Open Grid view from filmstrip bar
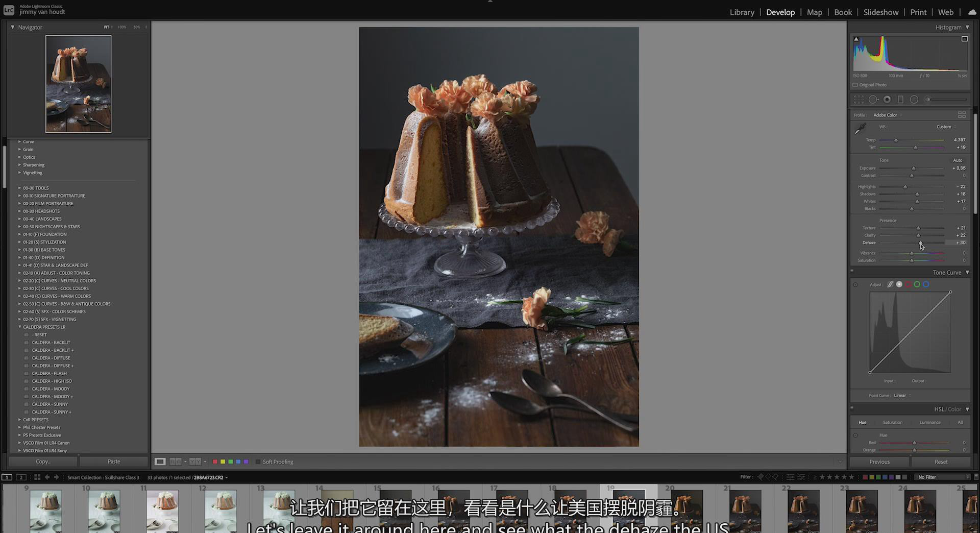 (x=37, y=477)
